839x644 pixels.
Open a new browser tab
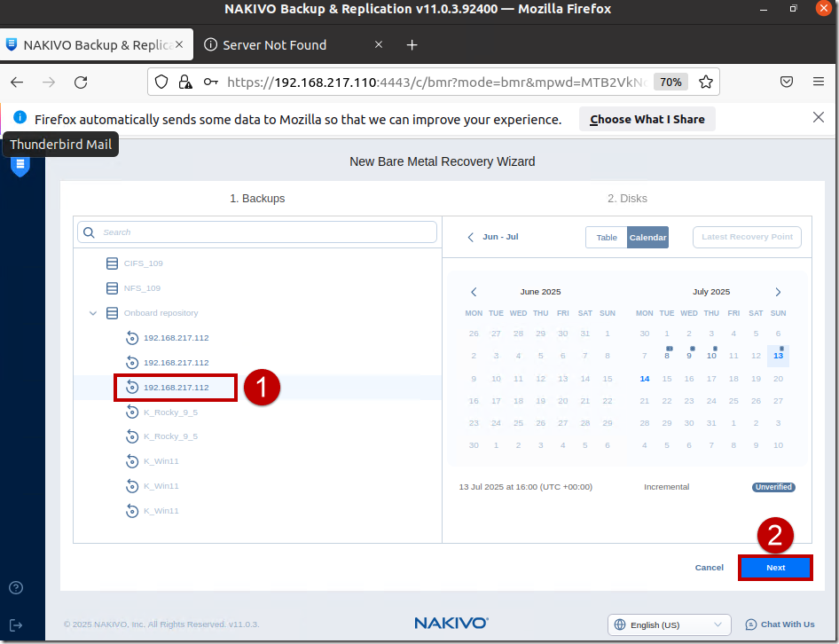(412, 45)
